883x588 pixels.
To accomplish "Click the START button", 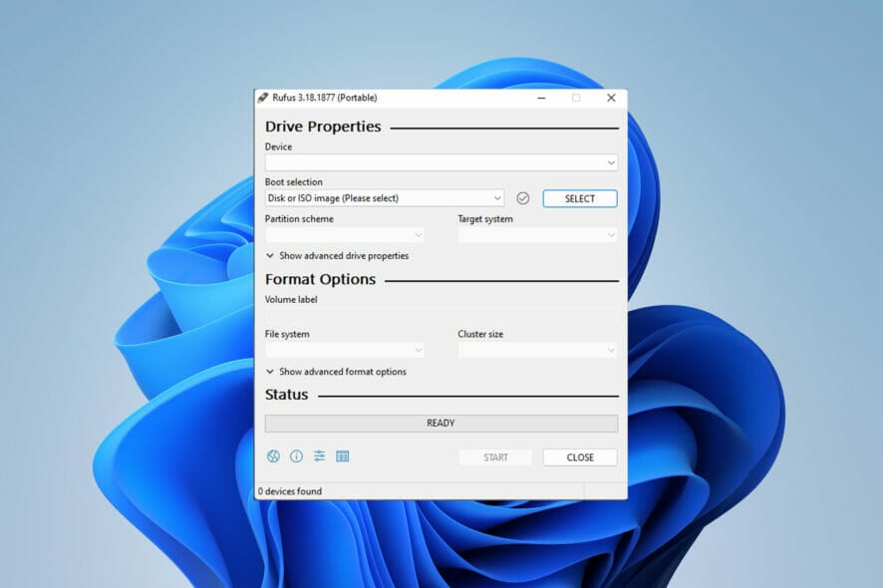I will point(495,457).
